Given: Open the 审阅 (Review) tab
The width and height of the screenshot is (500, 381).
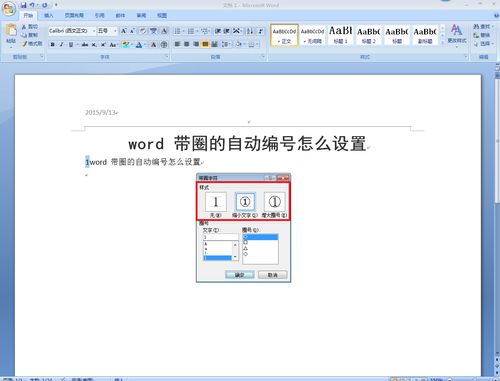Looking at the screenshot, I should pyautogui.click(x=141, y=15).
